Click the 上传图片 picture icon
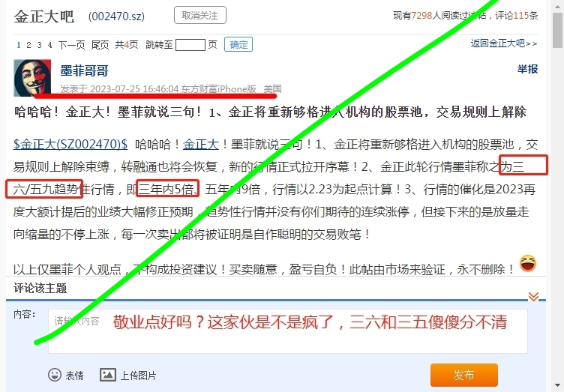Image resolution: width=564 pixels, height=392 pixels. click(x=108, y=375)
